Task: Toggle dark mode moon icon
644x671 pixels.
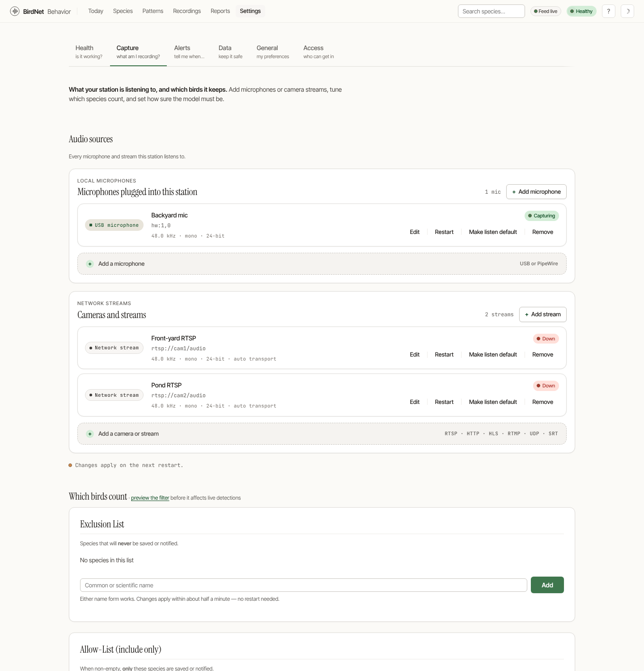Action: point(627,11)
